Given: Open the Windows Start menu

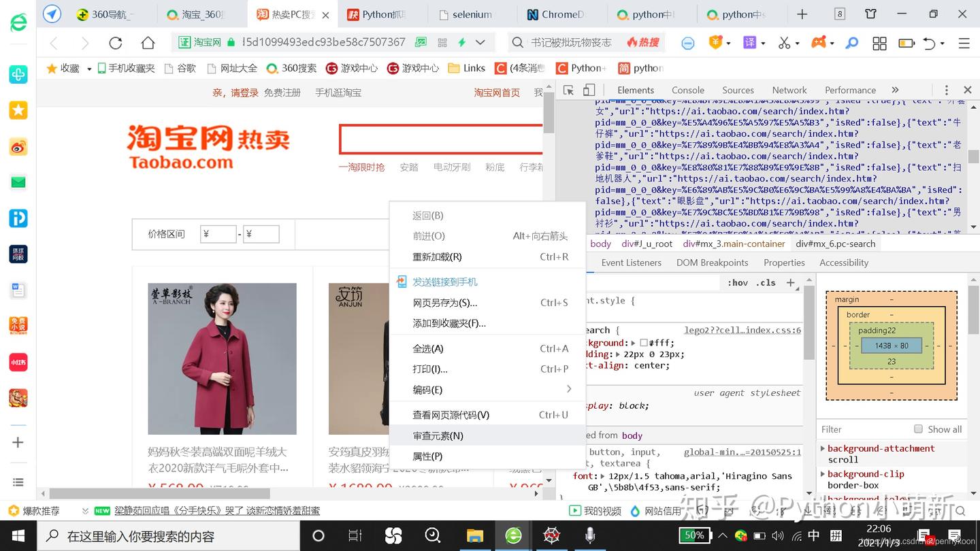Looking at the screenshot, I should pos(18,536).
